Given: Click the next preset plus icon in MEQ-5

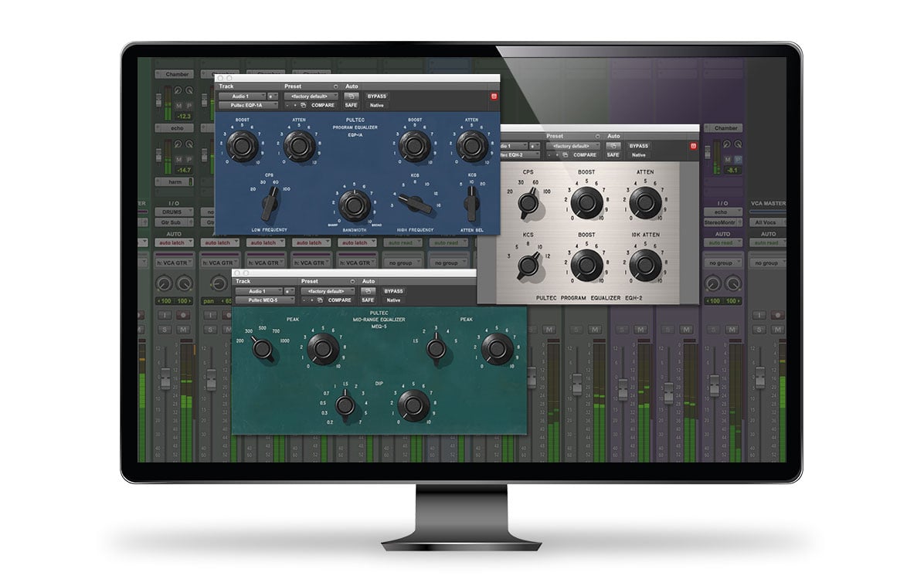Looking at the screenshot, I should pyautogui.click(x=311, y=300).
